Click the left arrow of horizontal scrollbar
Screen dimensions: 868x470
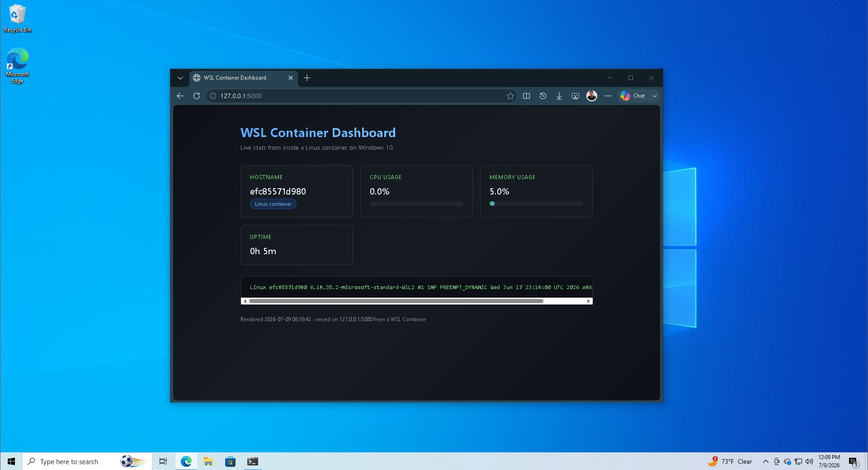[245, 301]
